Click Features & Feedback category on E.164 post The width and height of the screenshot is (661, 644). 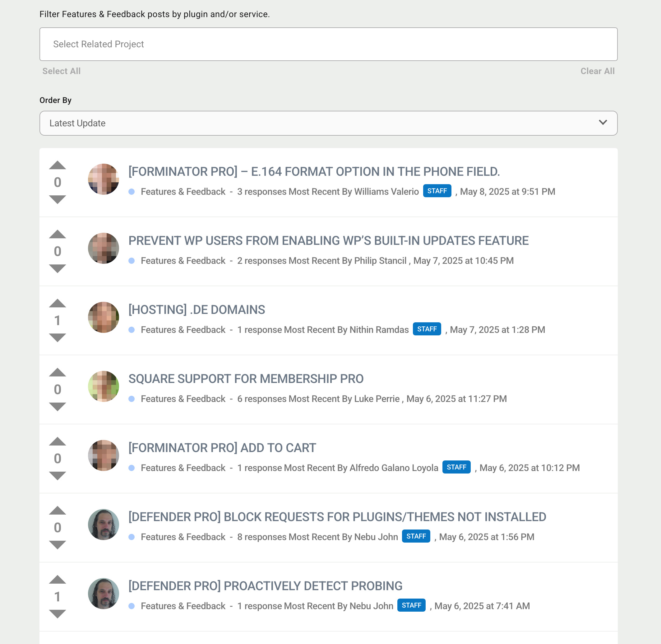pyautogui.click(x=183, y=191)
